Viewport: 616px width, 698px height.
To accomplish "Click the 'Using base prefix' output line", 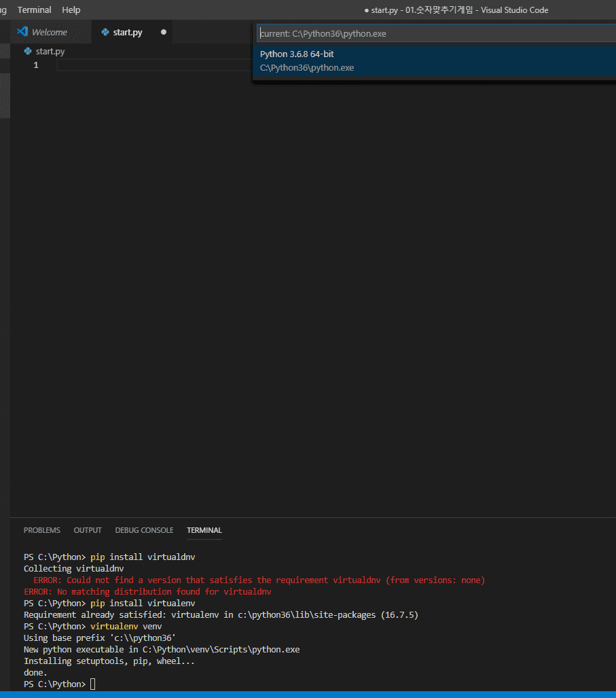I will [x=100, y=638].
